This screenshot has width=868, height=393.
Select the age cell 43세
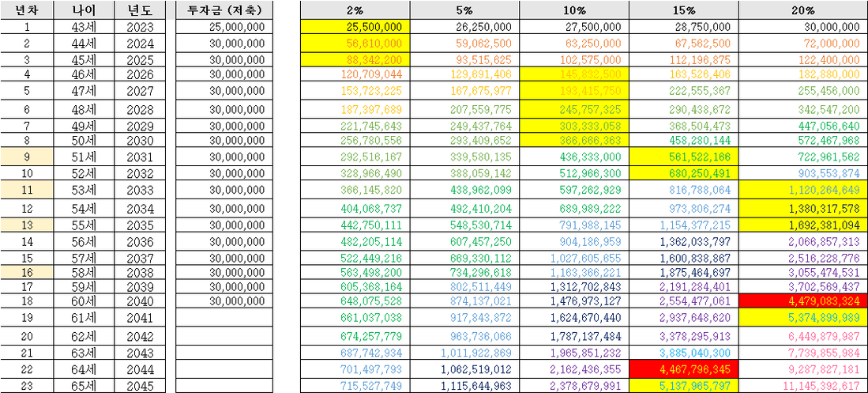click(x=84, y=27)
